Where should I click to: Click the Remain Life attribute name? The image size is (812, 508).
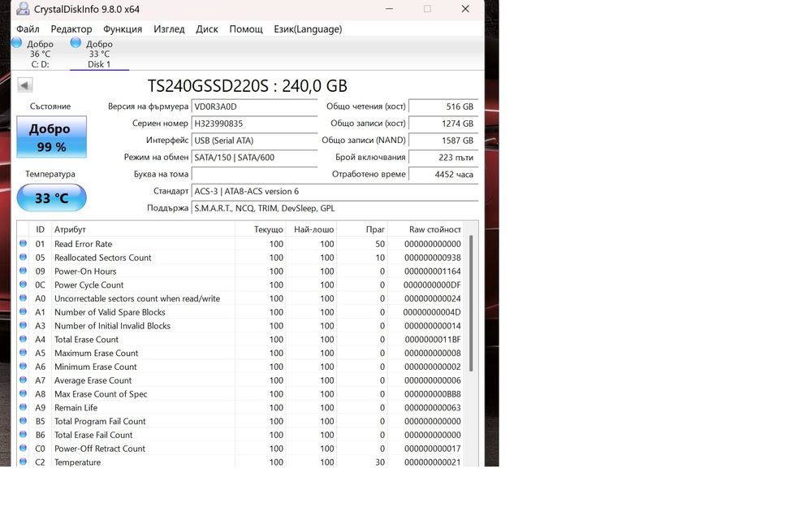[76, 407]
